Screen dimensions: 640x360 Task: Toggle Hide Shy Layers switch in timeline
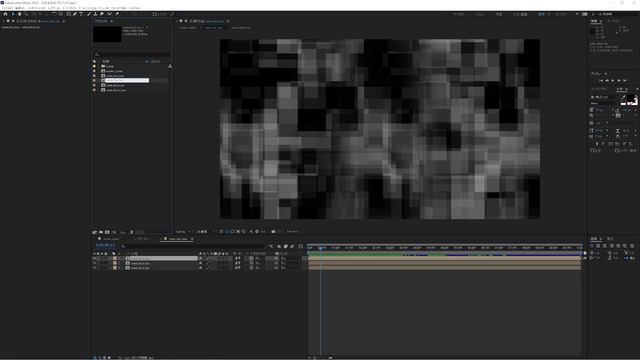tap(279, 246)
